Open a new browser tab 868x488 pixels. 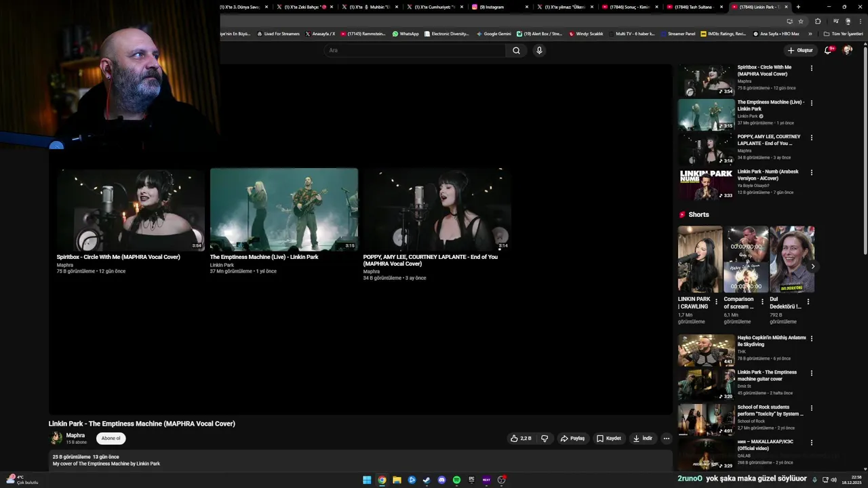click(x=798, y=7)
